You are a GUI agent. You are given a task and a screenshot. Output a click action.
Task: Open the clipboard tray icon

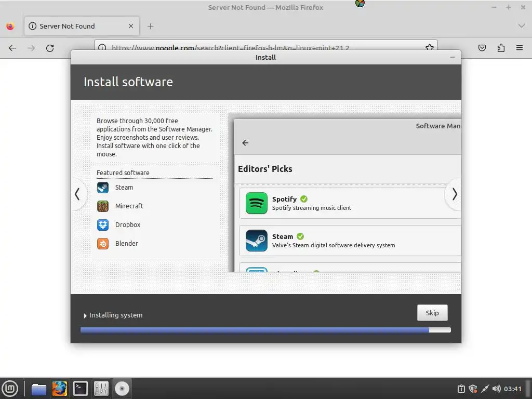click(461, 389)
